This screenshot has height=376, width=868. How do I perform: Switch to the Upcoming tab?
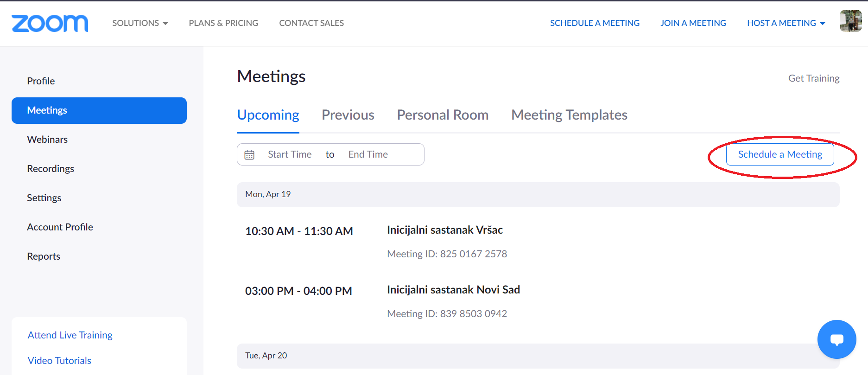pos(268,115)
